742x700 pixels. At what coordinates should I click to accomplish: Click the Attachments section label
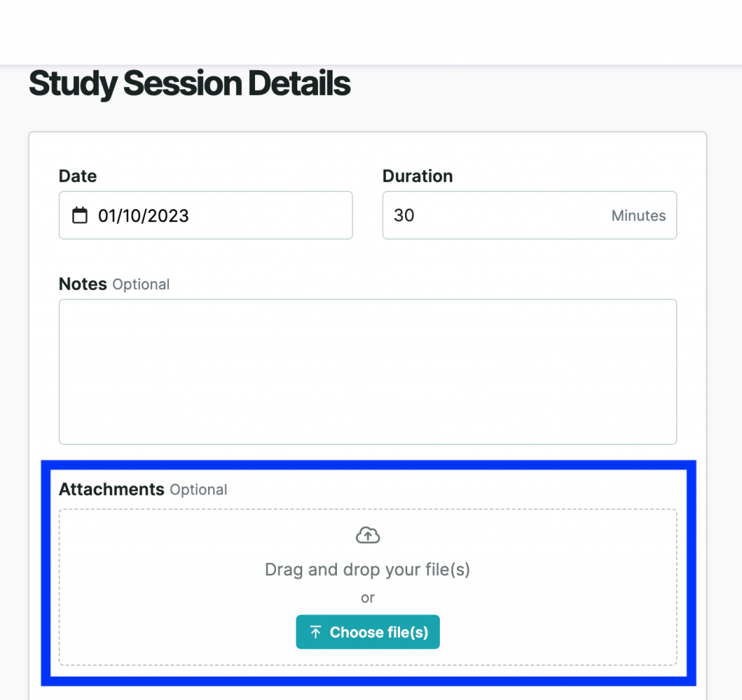pyautogui.click(x=112, y=489)
